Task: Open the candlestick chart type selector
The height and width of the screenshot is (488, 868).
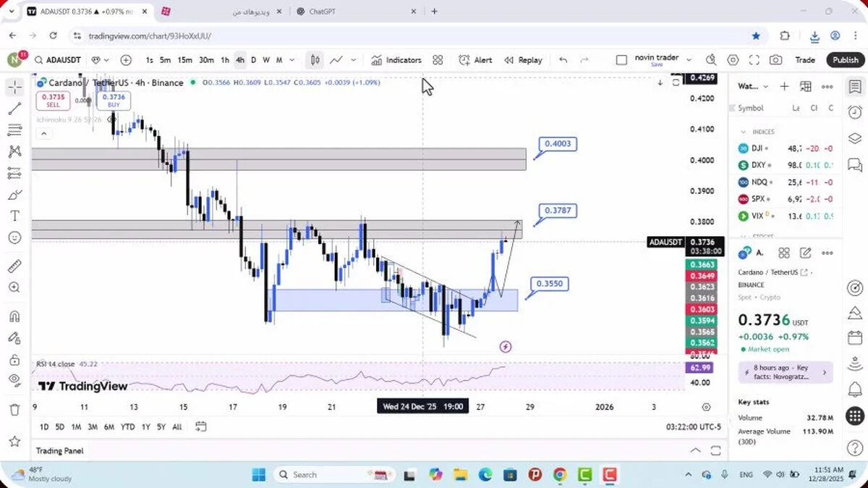Action: coord(315,60)
